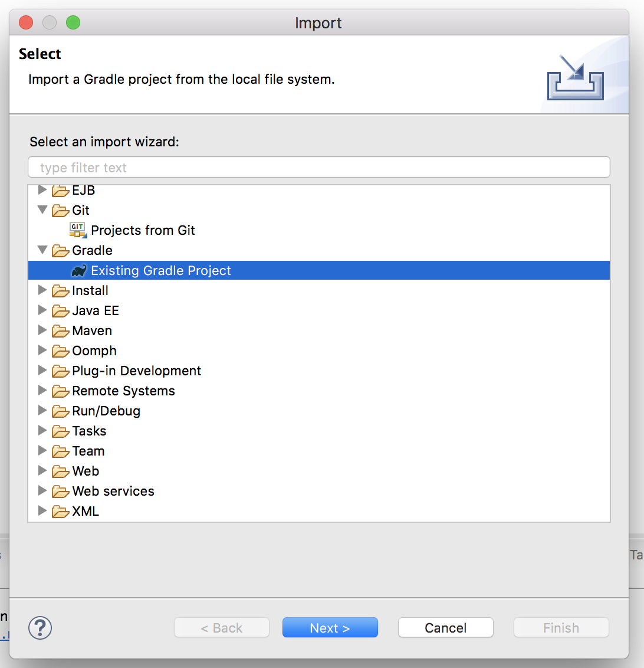The width and height of the screenshot is (644, 668).
Task: Focus the filter text field
Action: click(318, 168)
